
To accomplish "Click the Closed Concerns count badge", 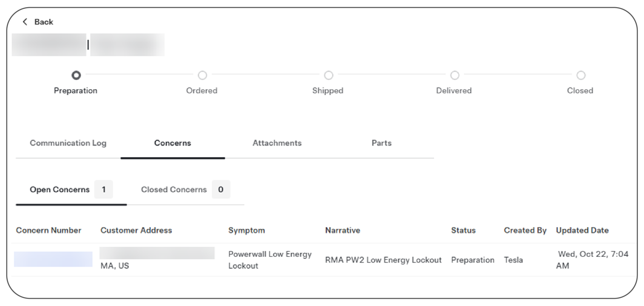I will [221, 189].
